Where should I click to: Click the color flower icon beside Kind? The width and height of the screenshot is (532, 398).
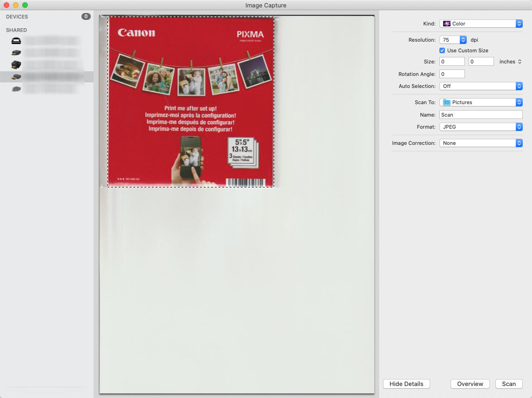[x=446, y=23]
